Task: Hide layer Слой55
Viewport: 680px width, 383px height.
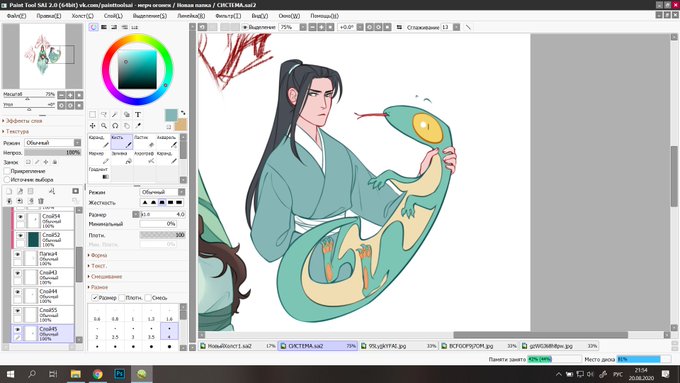Action: click(17, 311)
